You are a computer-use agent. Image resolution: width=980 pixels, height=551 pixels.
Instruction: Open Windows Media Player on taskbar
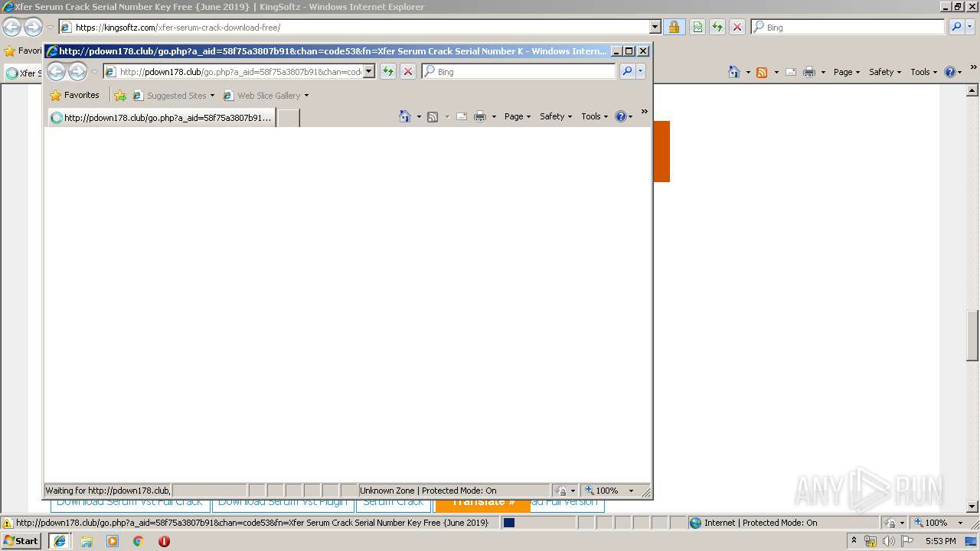tap(113, 541)
